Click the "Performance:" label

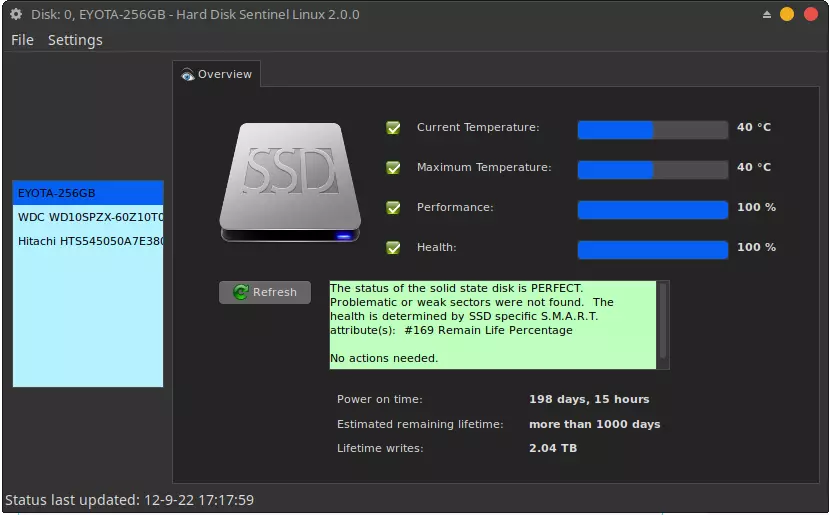(x=455, y=207)
